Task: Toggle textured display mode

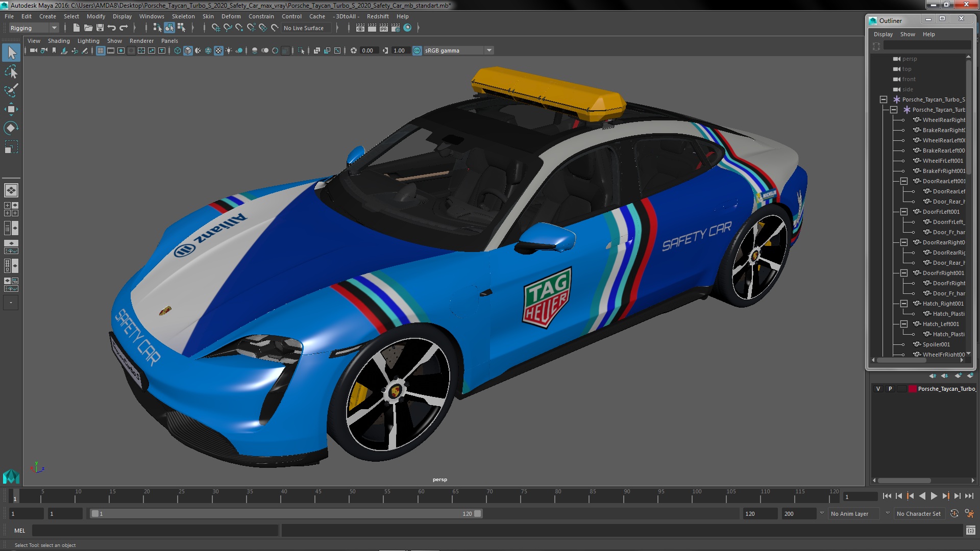Action: tap(218, 51)
